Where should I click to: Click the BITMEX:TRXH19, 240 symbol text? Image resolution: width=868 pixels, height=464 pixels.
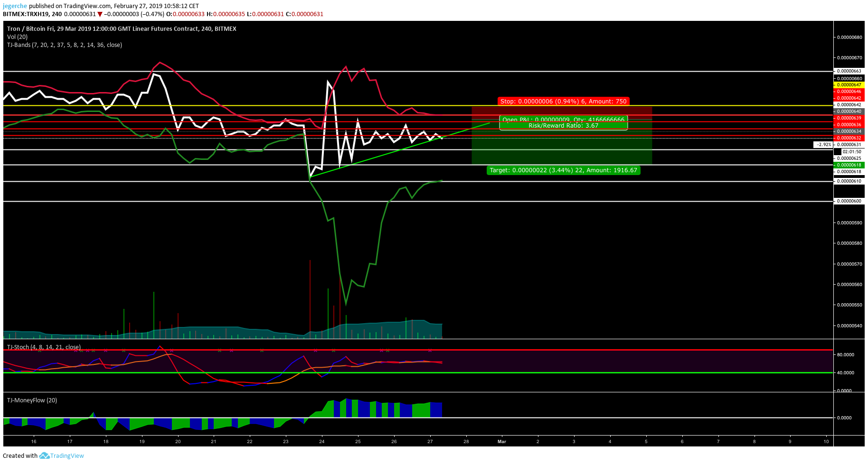point(32,14)
